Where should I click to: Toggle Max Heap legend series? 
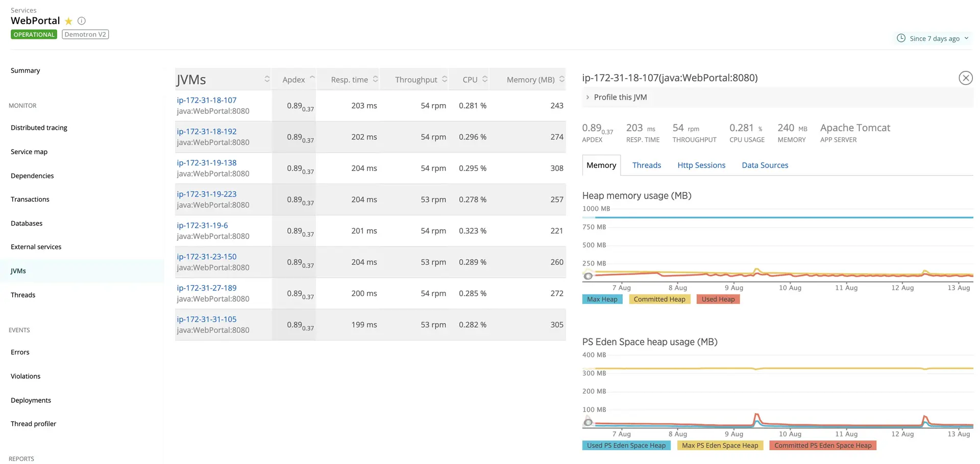pyautogui.click(x=602, y=300)
